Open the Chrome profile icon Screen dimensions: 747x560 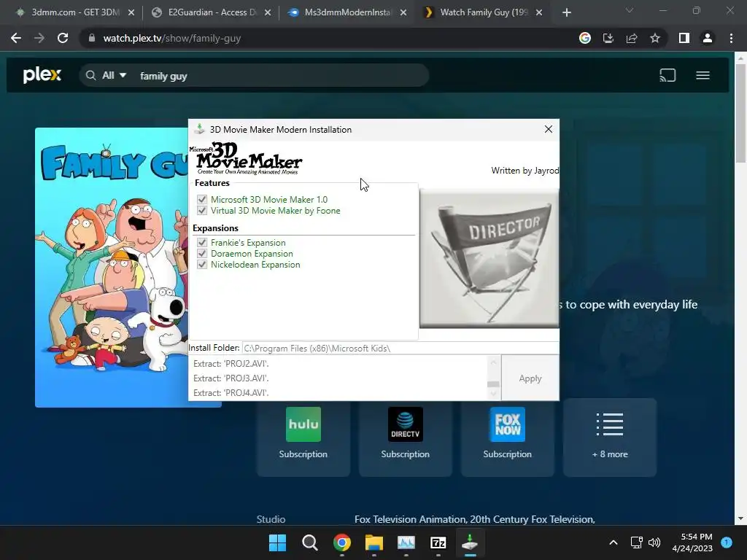pos(708,38)
